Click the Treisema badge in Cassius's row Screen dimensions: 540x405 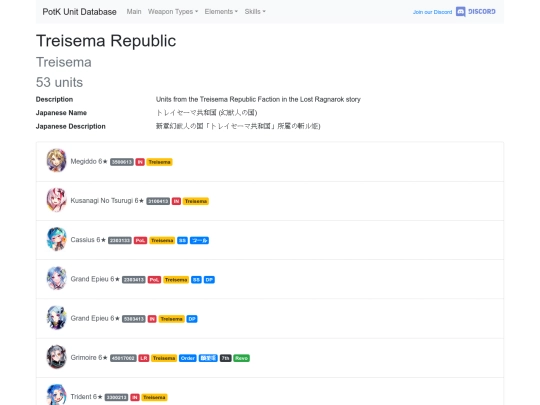point(162,240)
